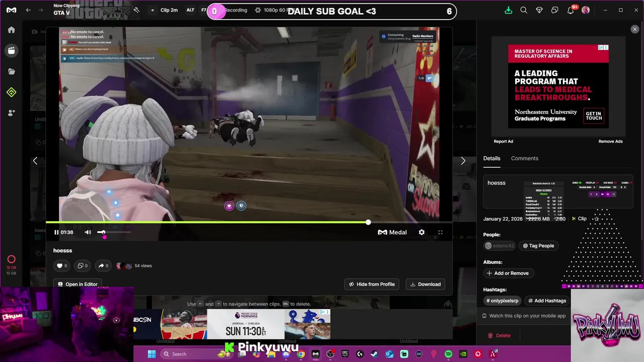Click the 54 views viewer avatars
Image resolution: width=644 pixels, height=362 pixels.
pos(124,266)
